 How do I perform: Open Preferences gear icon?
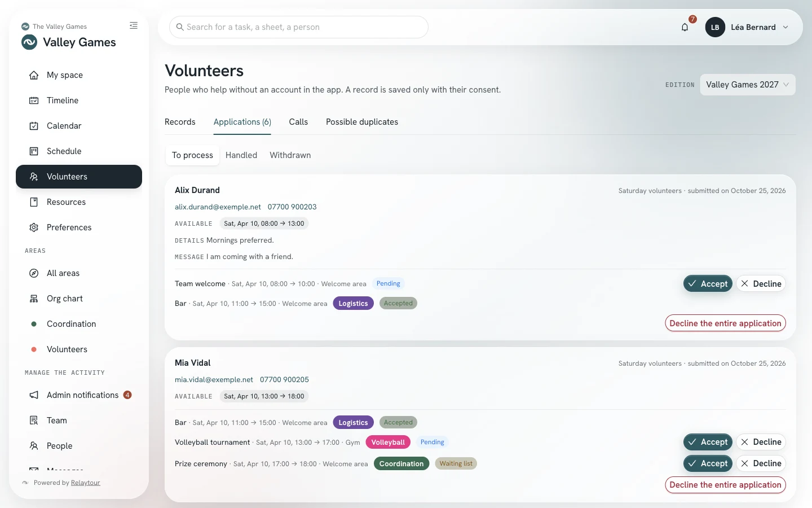click(34, 227)
